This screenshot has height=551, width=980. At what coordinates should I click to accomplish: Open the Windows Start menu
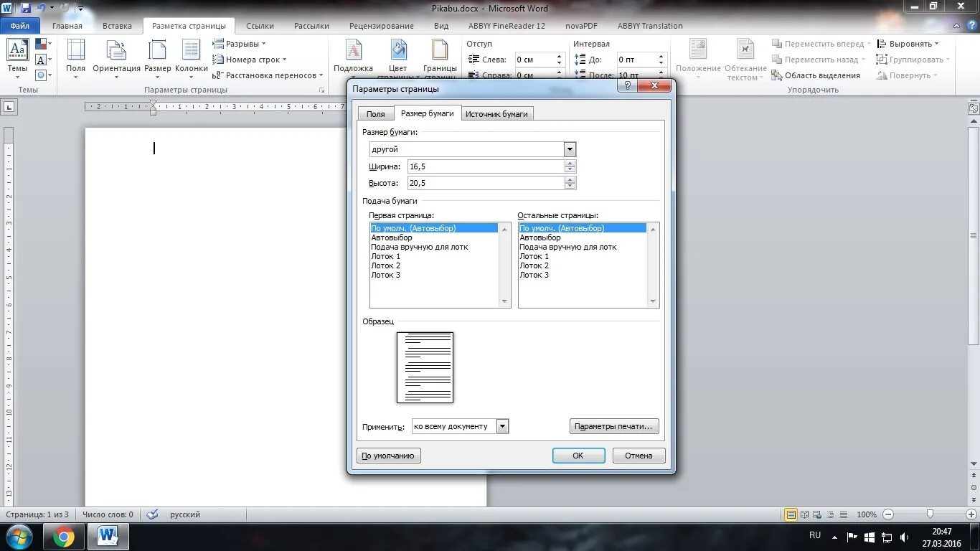[x=19, y=536]
